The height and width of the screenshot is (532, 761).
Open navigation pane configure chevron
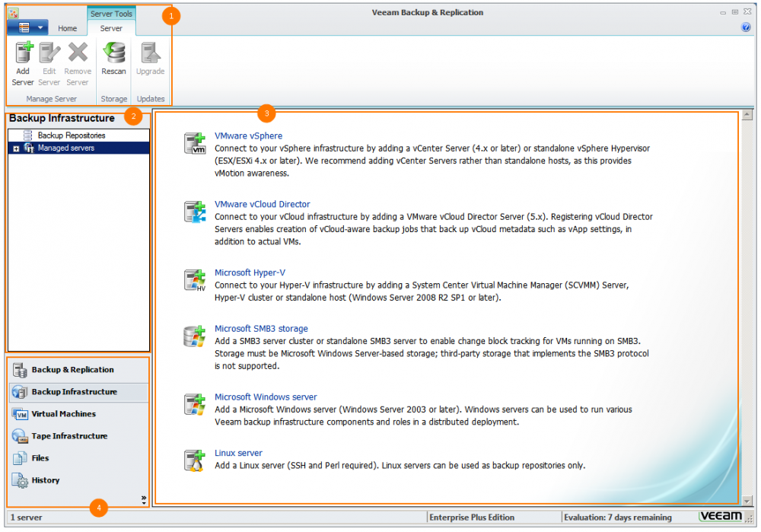tap(144, 500)
